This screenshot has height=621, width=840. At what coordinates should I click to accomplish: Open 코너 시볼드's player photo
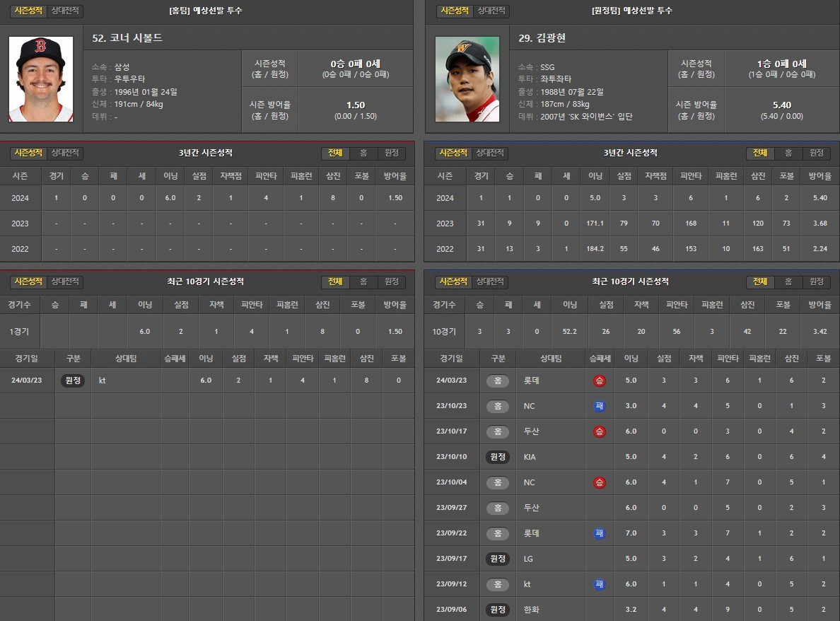41,79
